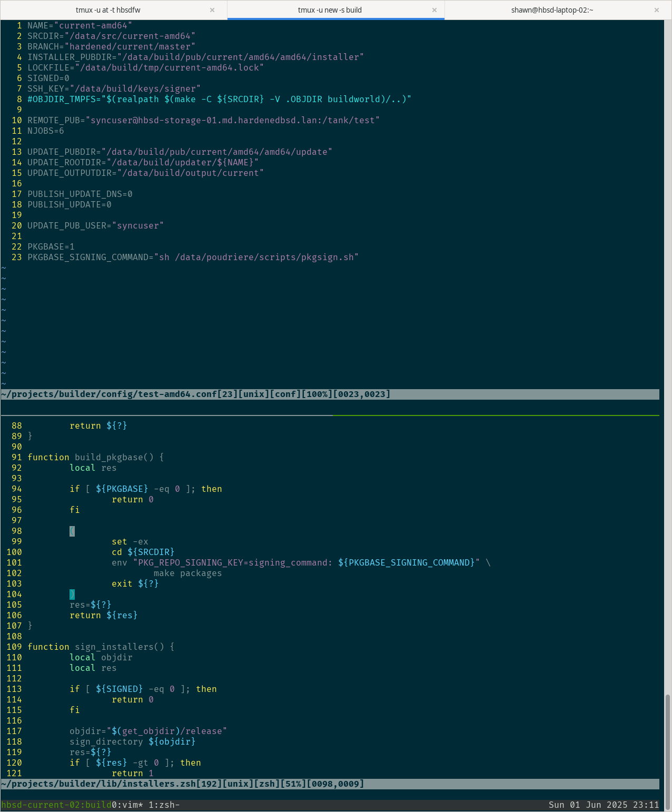This screenshot has width=672, height=812.
Task: Click 'return ${res}' on line 106
Action: coord(103,615)
